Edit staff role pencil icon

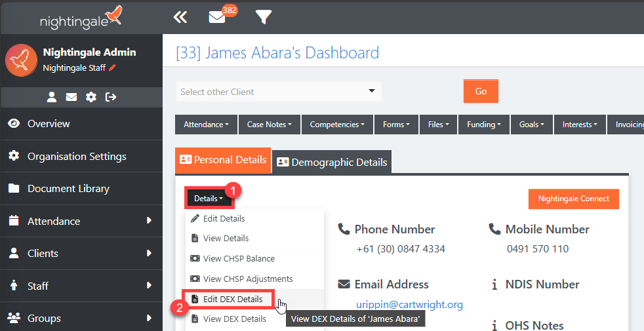112,68
